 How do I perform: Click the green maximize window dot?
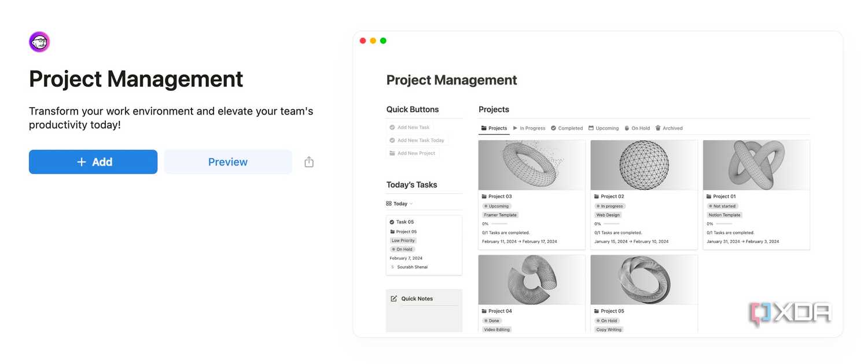[x=383, y=41]
